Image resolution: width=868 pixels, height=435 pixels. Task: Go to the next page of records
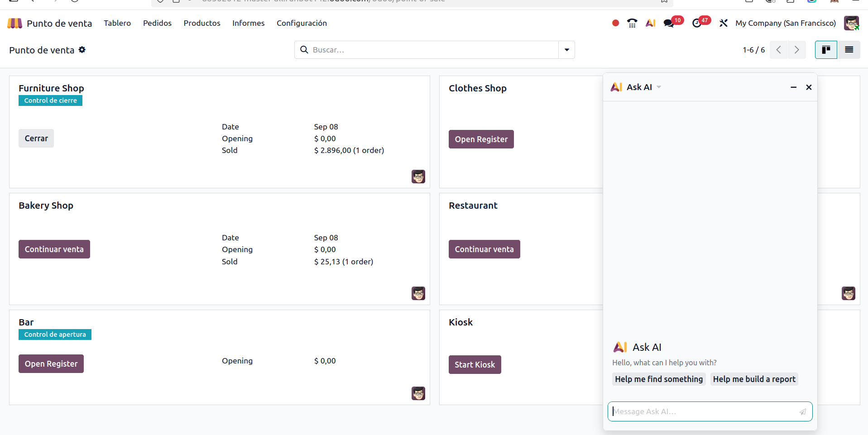click(x=796, y=50)
